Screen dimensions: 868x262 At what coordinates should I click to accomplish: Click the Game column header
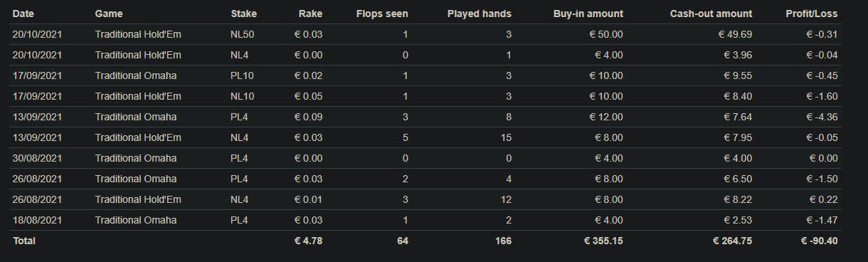point(109,14)
